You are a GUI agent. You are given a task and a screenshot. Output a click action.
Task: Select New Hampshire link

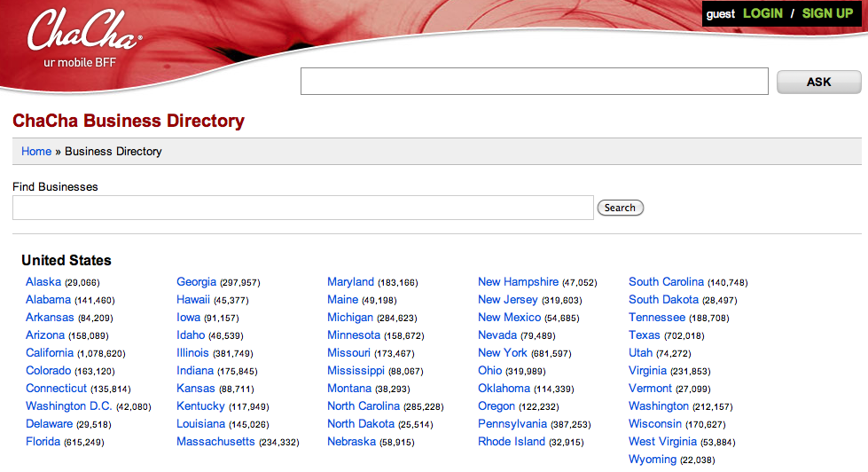coord(518,282)
